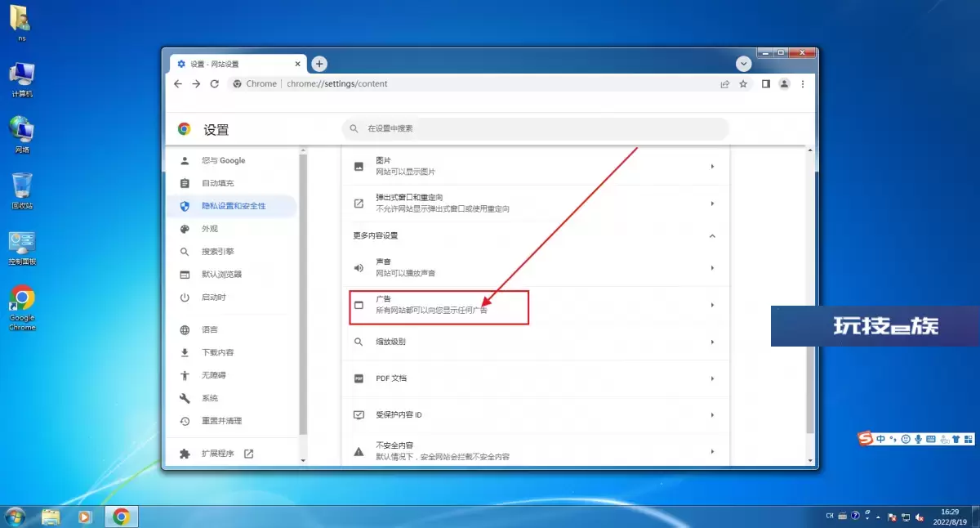Click the arrow at right of 图片 row
Image resolution: width=980 pixels, height=528 pixels.
[712, 166]
